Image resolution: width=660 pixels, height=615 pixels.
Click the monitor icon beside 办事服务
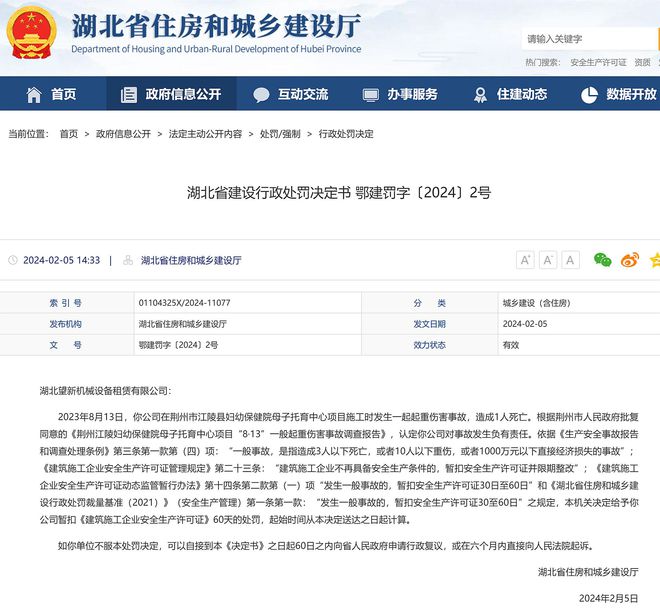click(370, 95)
